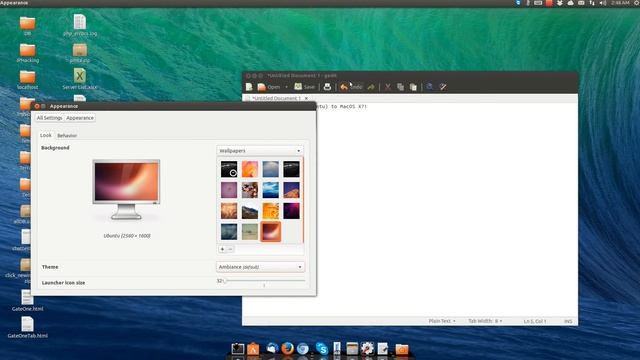This screenshot has height=360, width=640.
Task: Select the Untitled Document 1 tab
Action: [276, 98]
